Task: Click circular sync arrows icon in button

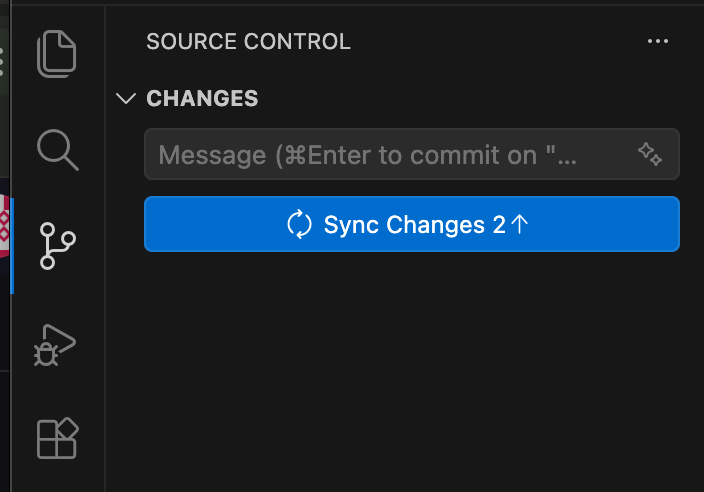Action: coord(299,224)
